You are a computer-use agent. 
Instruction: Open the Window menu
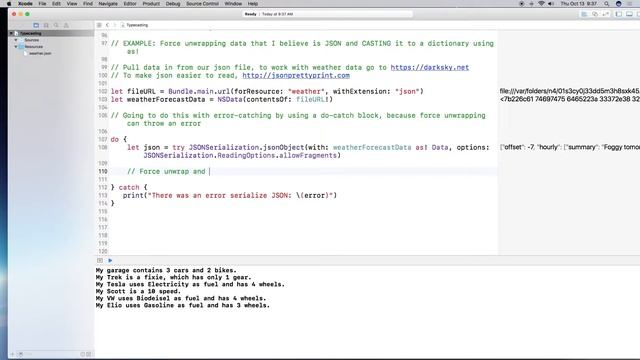pos(233,4)
